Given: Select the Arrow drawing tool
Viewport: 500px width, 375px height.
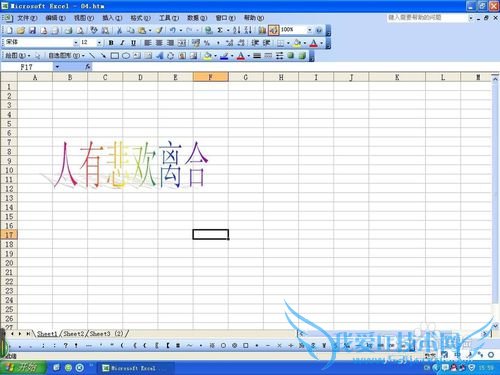Looking at the screenshot, I should 103,56.
